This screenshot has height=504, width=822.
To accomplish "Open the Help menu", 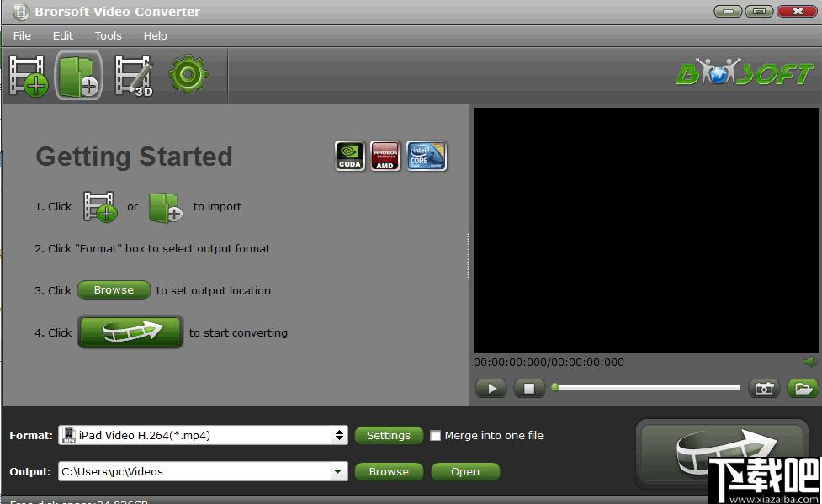I will (155, 35).
